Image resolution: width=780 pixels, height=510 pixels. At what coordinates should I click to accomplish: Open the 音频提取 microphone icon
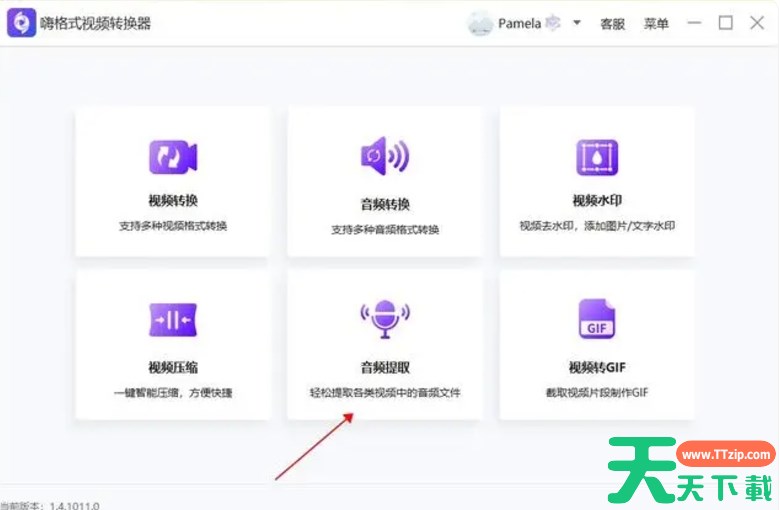coord(385,319)
